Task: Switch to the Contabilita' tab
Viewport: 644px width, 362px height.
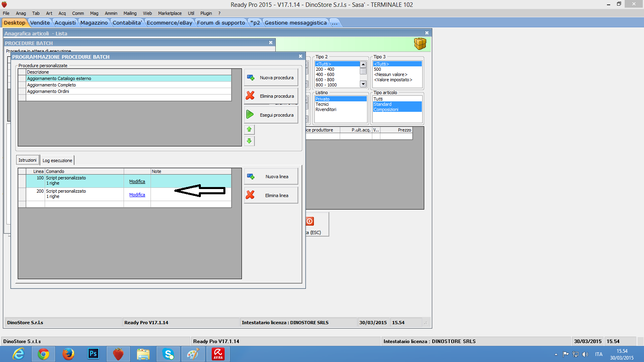Action: point(127,23)
